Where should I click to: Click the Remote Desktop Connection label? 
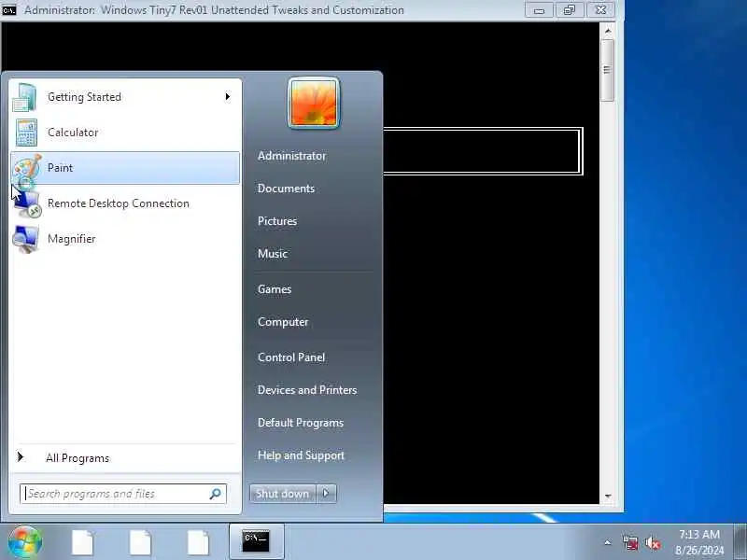[x=119, y=203]
